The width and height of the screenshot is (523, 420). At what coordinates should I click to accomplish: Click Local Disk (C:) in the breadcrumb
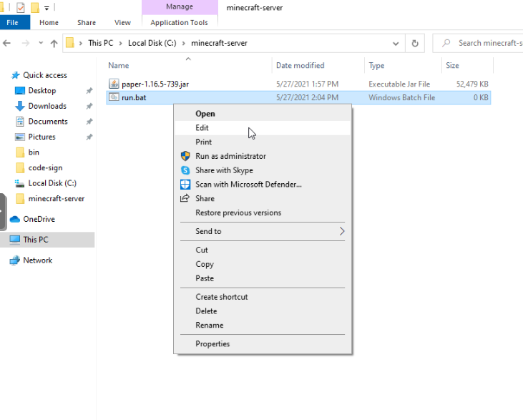[152, 43]
